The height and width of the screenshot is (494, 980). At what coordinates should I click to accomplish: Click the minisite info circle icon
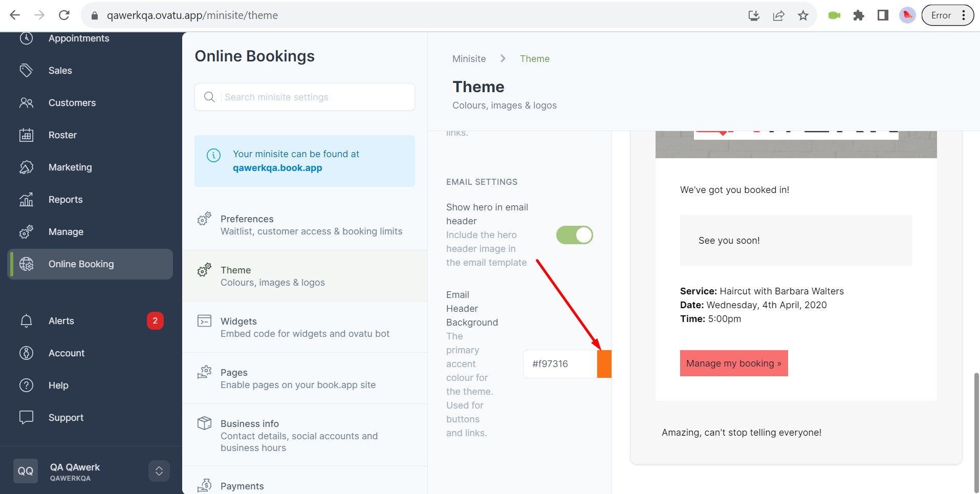click(213, 155)
